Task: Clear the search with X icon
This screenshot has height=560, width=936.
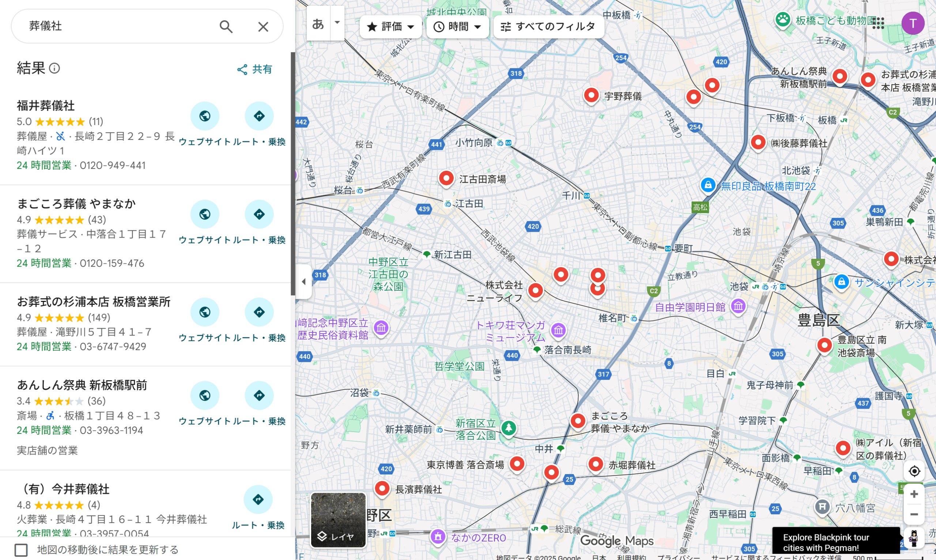Action: point(263,26)
